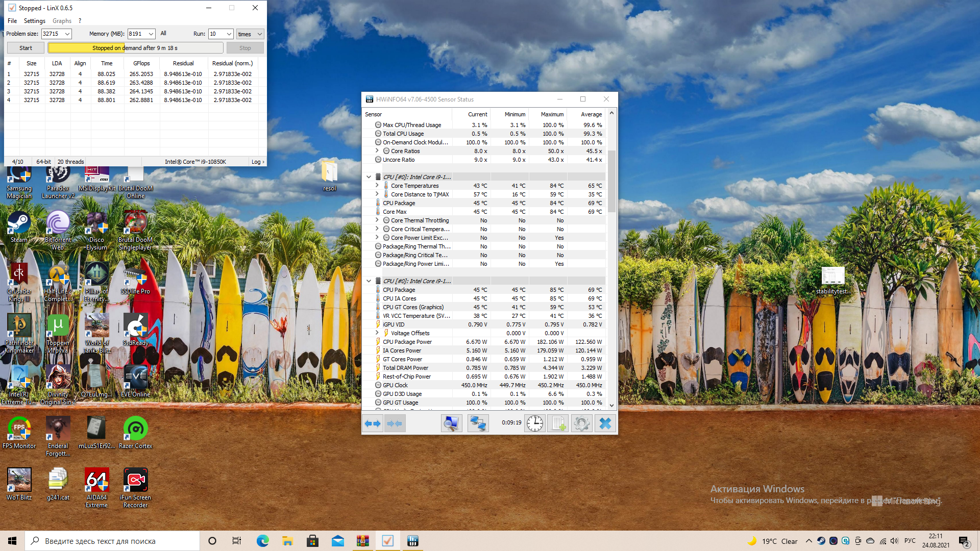Image resolution: width=980 pixels, height=551 pixels.
Task: Collapse the first CPU [#0] sensor group
Action: coord(369,177)
